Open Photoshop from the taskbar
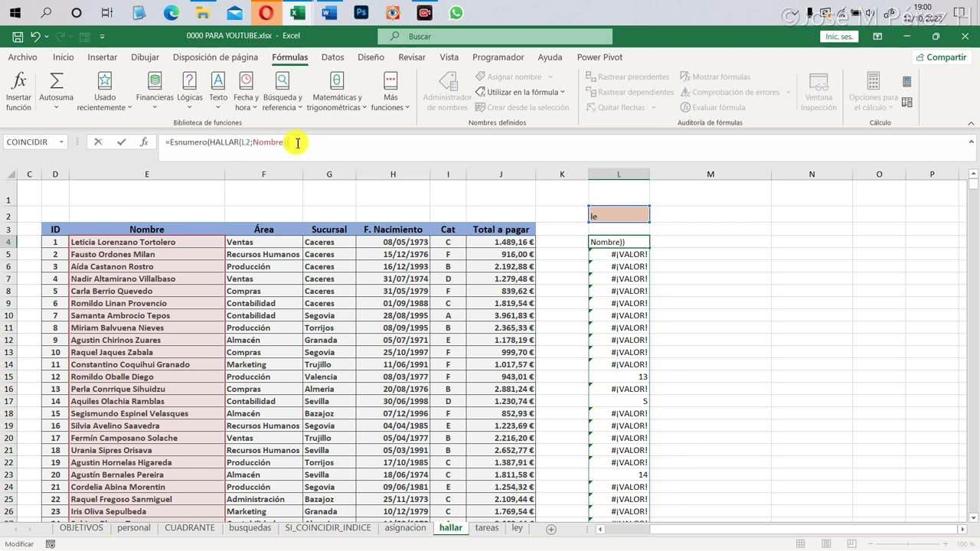The image size is (980, 551). 361,13
